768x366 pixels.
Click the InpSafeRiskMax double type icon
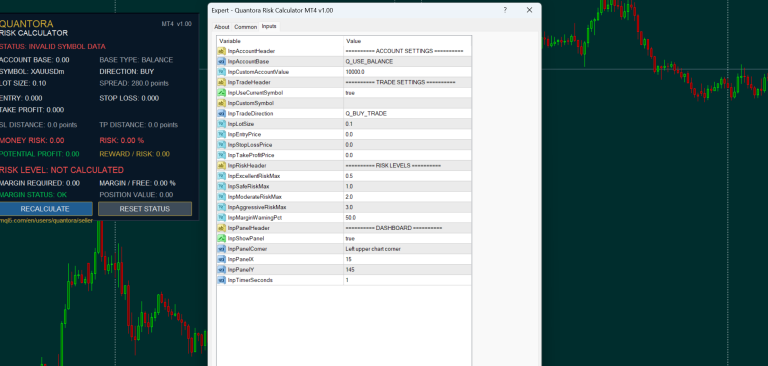tap(221, 186)
